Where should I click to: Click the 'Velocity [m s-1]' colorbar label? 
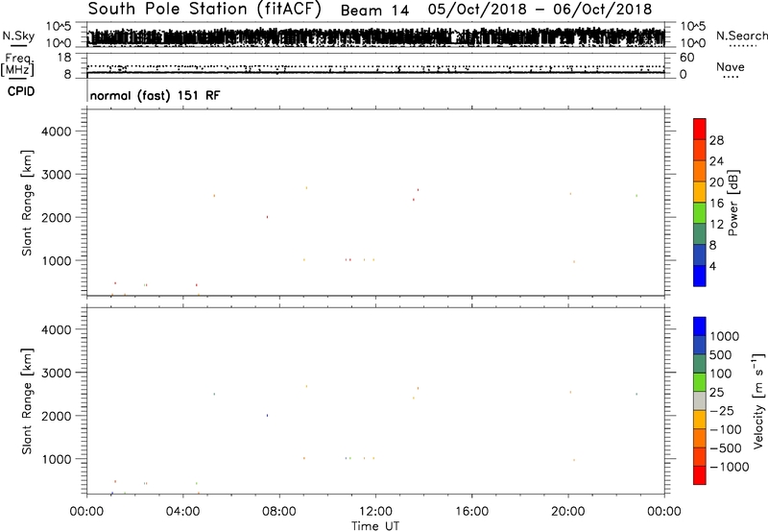[x=758, y=400]
